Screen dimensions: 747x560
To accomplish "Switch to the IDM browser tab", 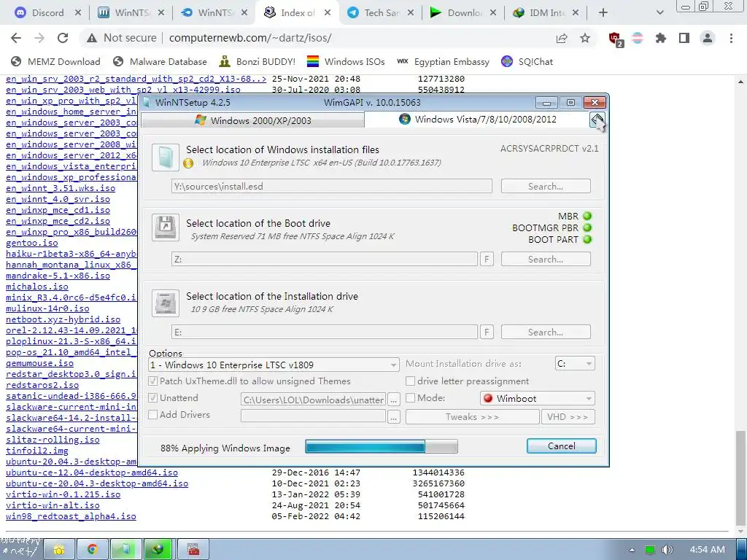I will point(546,13).
